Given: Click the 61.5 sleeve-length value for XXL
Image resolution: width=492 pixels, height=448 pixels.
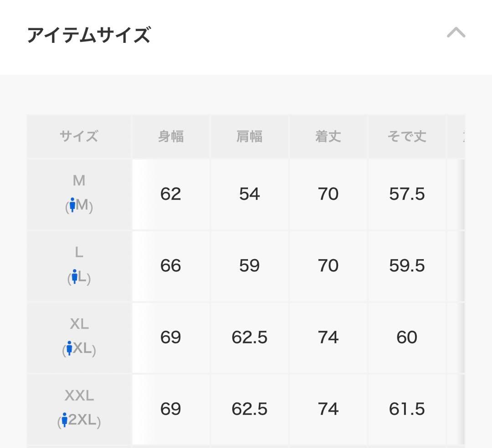Looking at the screenshot, I should [x=407, y=409].
